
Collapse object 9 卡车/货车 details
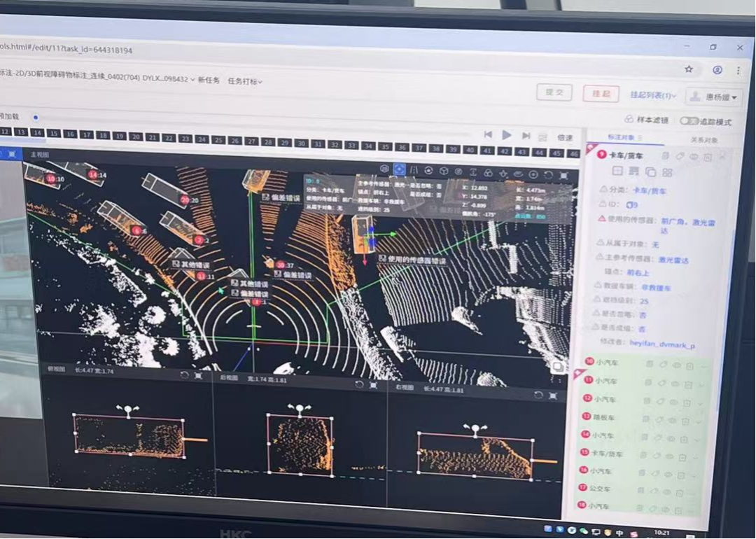(722, 157)
